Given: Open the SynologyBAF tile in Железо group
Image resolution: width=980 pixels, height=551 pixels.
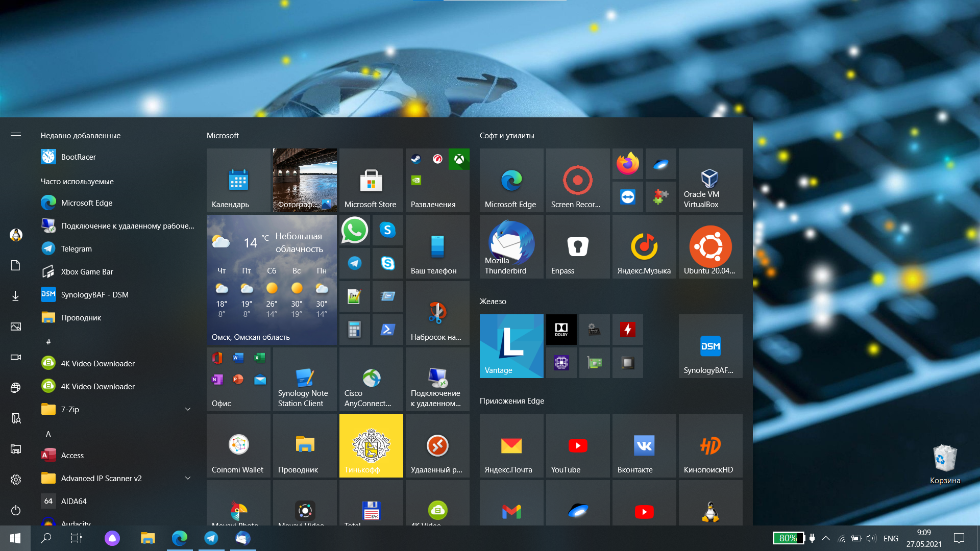Looking at the screenshot, I should tap(710, 346).
